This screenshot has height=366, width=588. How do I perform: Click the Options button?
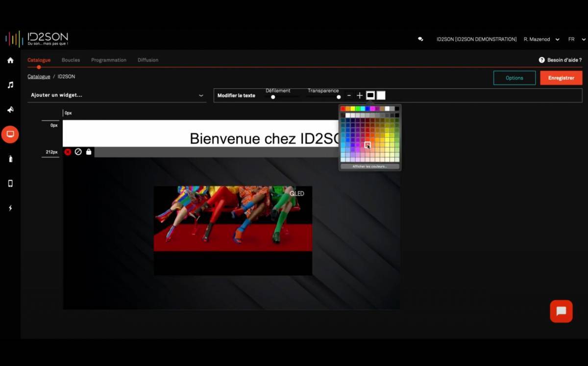[x=514, y=78]
